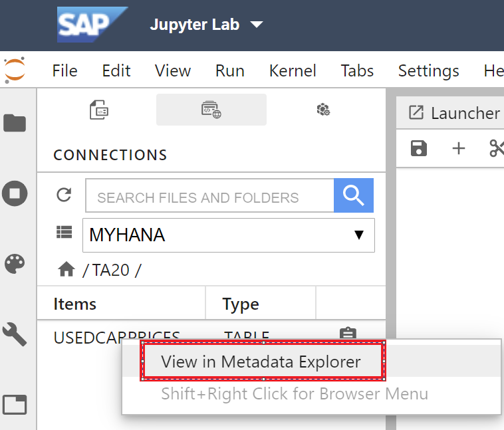Click the TA20 breadcrumb folder

pos(111,270)
